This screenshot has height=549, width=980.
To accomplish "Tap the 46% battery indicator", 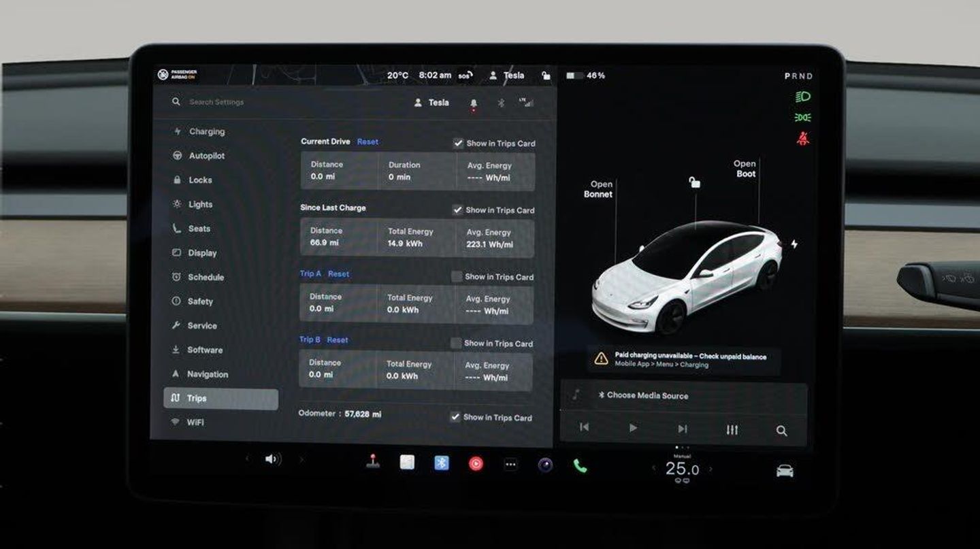I will (x=585, y=76).
